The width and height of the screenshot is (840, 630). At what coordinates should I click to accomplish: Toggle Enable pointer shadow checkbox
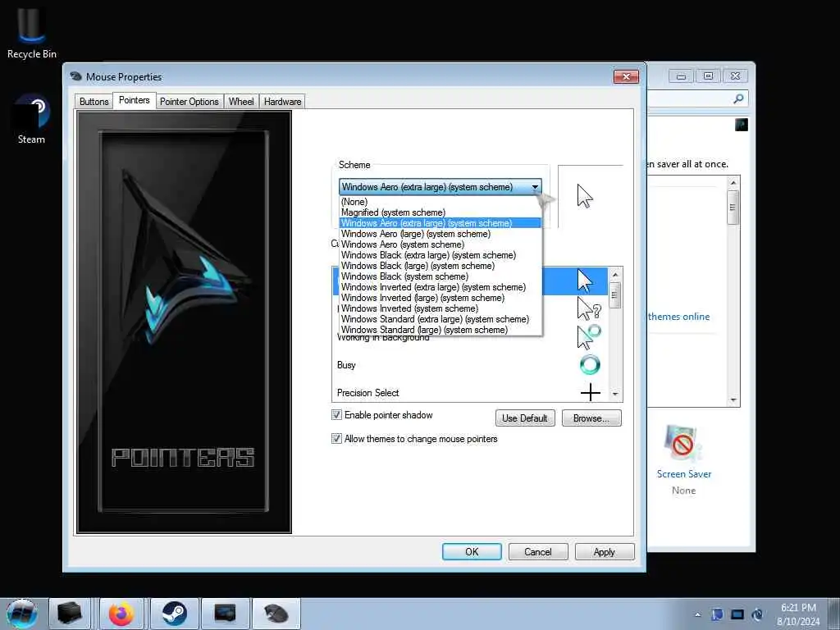pyautogui.click(x=336, y=415)
